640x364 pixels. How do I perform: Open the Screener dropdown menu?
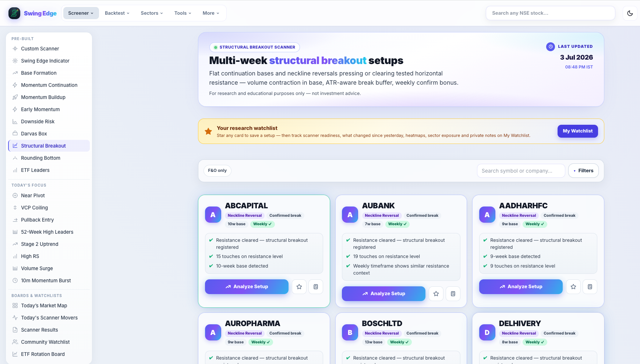(x=81, y=13)
